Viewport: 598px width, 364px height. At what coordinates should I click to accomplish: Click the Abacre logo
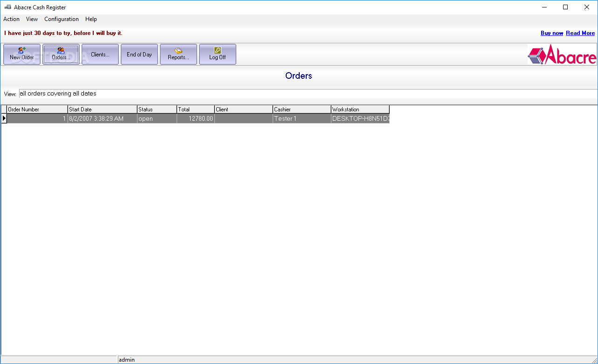[562, 55]
